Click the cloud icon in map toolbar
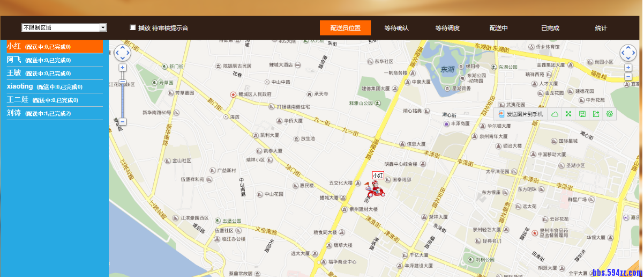644x278 pixels. (x=555, y=114)
